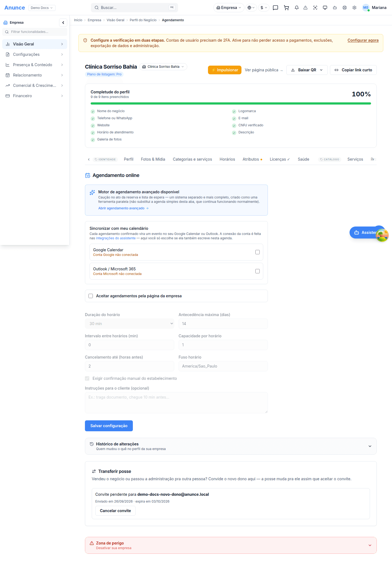Switch to the Categorias e serviços tab
392x569 pixels.
(x=192, y=159)
